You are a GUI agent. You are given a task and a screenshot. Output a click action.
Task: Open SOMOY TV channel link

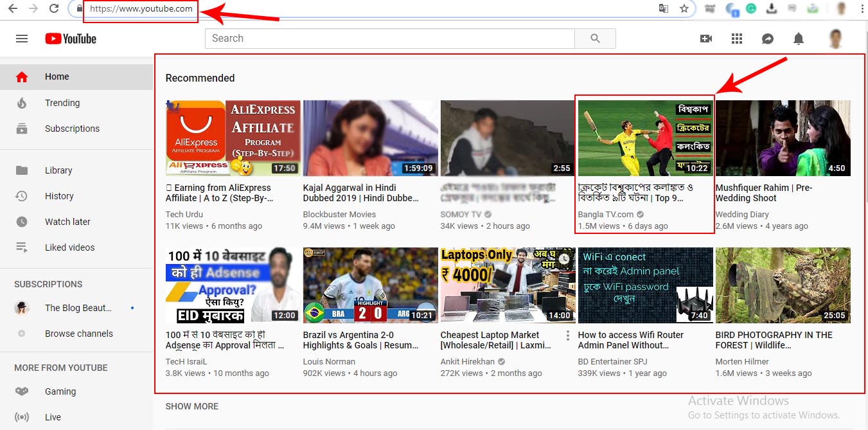point(461,215)
